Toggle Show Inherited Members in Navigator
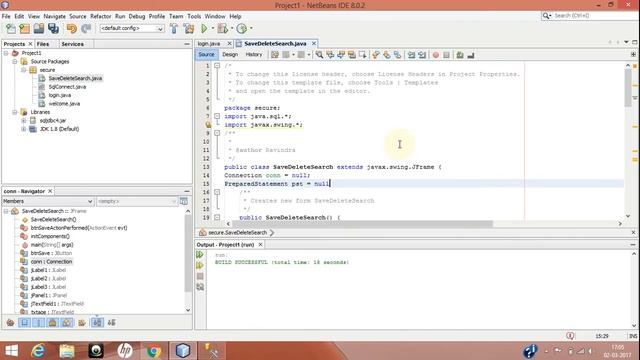This screenshot has height=360, width=640. point(10,323)
